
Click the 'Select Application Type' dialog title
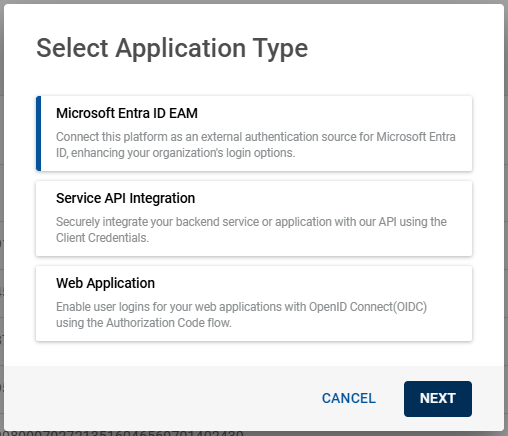(x=172, y=48)
